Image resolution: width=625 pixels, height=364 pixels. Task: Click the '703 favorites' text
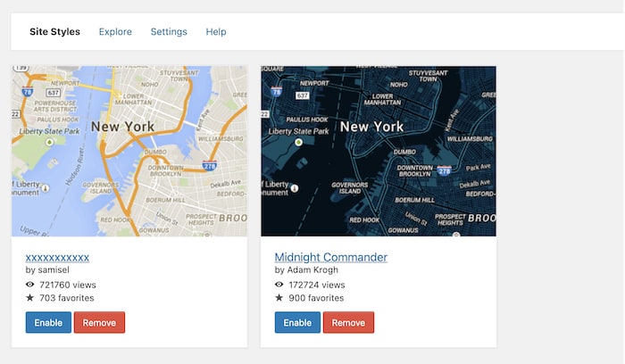coord(67,298)
